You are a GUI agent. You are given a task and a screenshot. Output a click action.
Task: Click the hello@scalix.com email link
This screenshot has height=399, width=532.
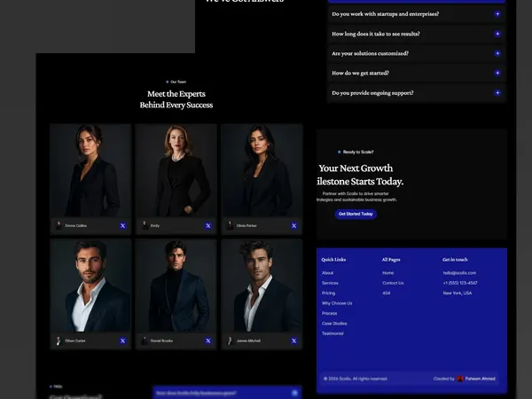click(459, 273)
